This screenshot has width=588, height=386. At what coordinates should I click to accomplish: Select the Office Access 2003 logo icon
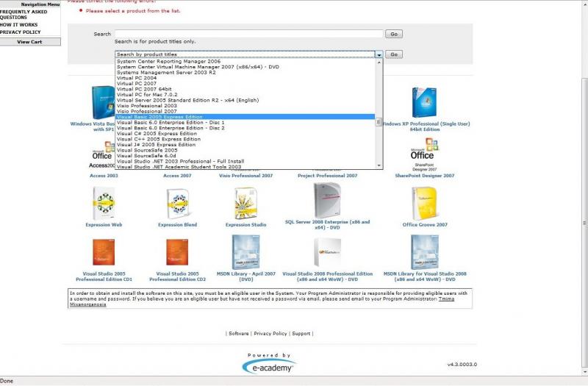103,154
